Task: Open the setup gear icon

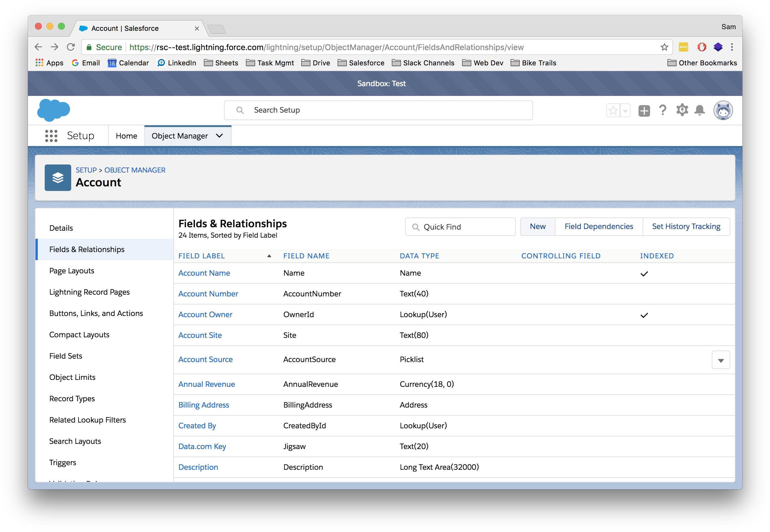Action: click(682, 110)
